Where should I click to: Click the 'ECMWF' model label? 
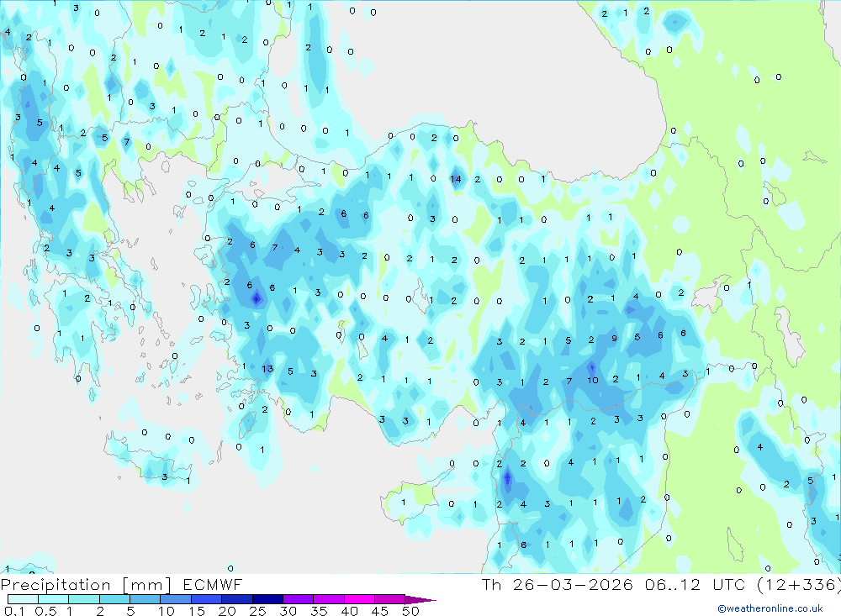(213, 584)
